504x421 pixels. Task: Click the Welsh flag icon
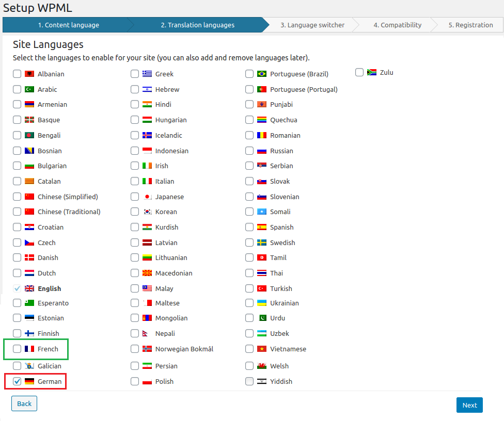(262, 366)
